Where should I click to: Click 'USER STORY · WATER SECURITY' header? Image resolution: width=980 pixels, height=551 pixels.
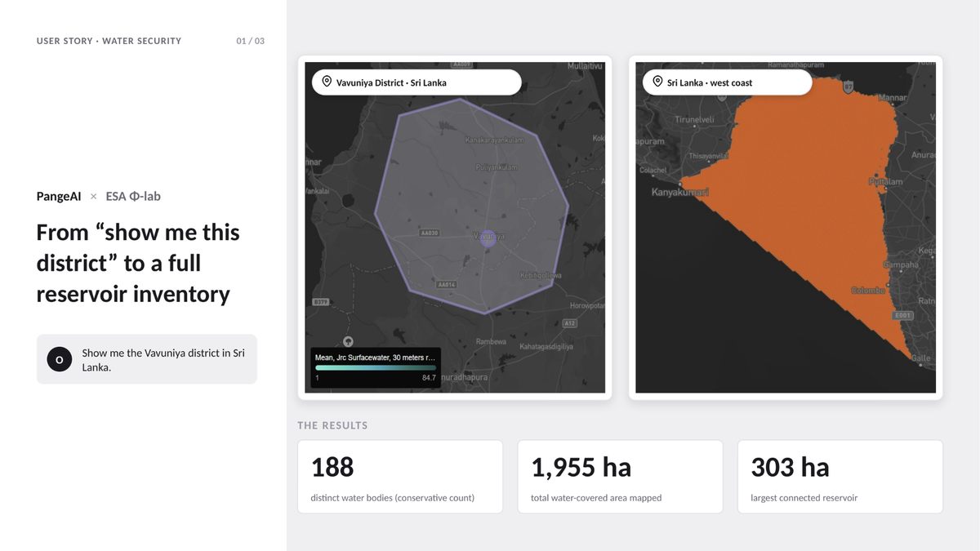point(109,41)
